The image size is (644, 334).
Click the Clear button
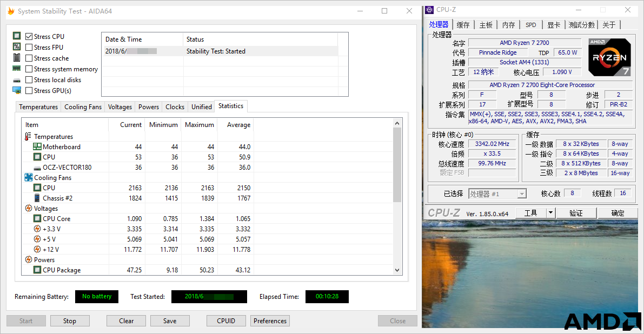click(126, 321)
